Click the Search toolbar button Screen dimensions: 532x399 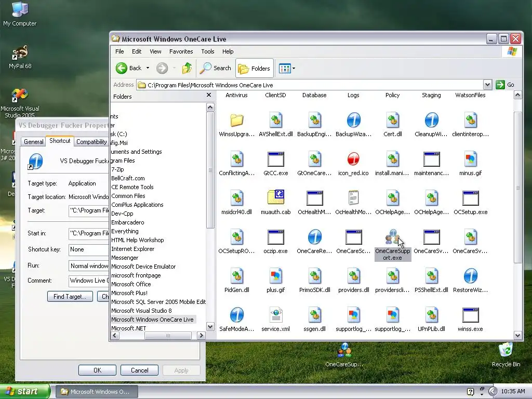click(216, 68)
